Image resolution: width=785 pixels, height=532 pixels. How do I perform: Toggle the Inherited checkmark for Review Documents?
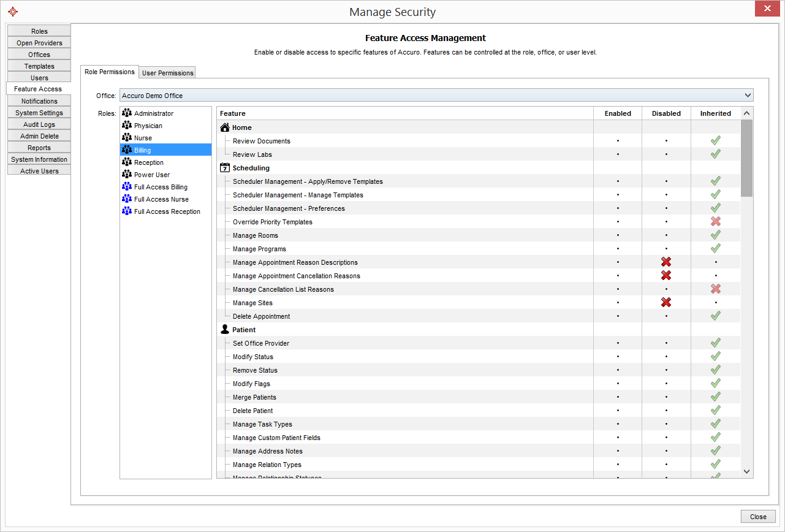click(715, 140)
